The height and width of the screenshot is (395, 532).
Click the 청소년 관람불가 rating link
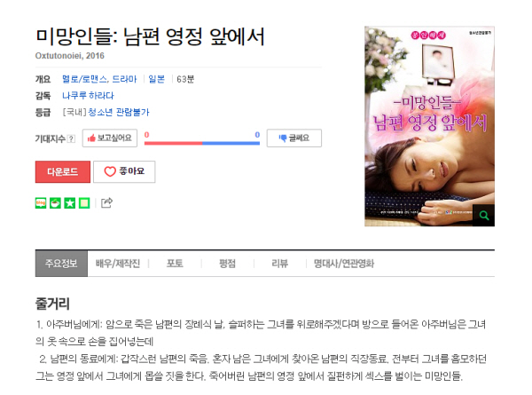[119, 112]
